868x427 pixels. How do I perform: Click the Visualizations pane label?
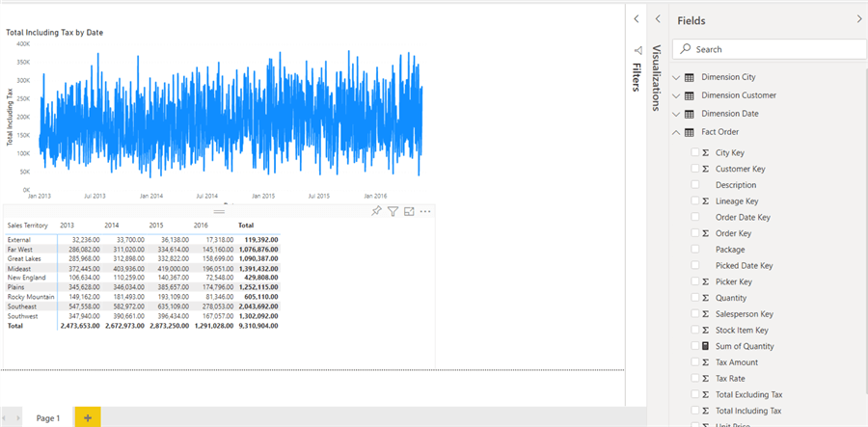[657, 78]
